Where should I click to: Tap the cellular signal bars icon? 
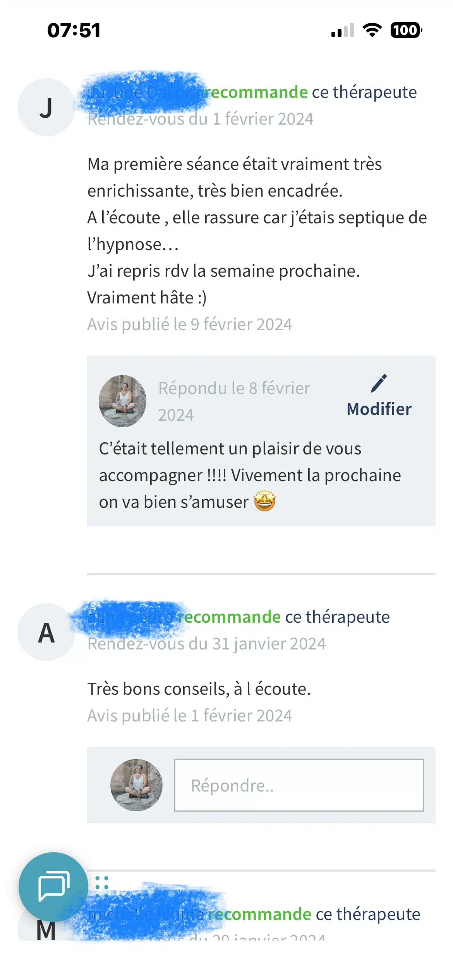pos(343,31)
